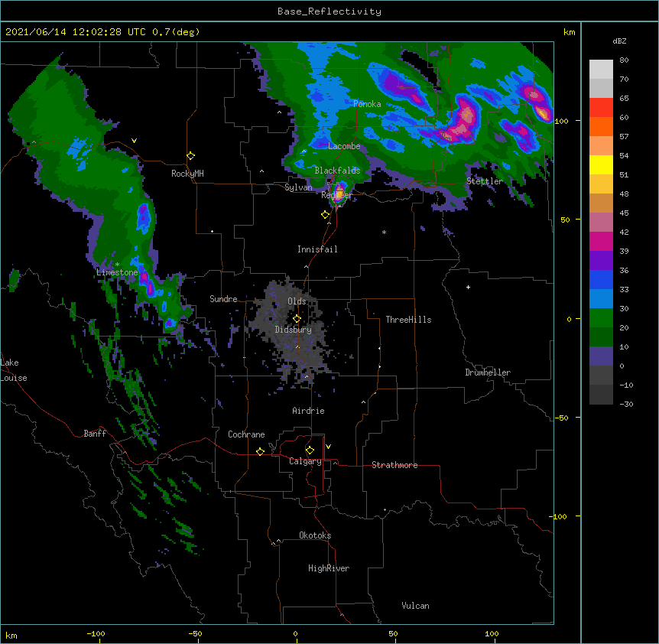Pick the white 70 dBZ legend swatch
659x644 pixels.
click(601, 70)
